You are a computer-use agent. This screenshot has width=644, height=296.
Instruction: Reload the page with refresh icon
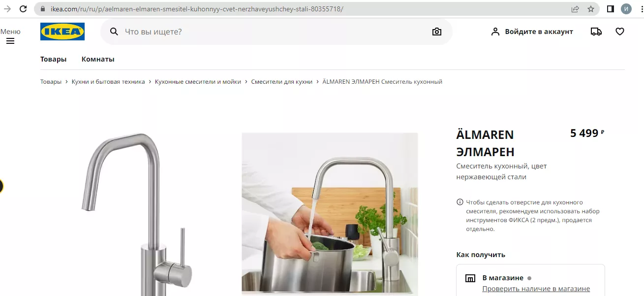pyautogui.click(x=23, y=9)
